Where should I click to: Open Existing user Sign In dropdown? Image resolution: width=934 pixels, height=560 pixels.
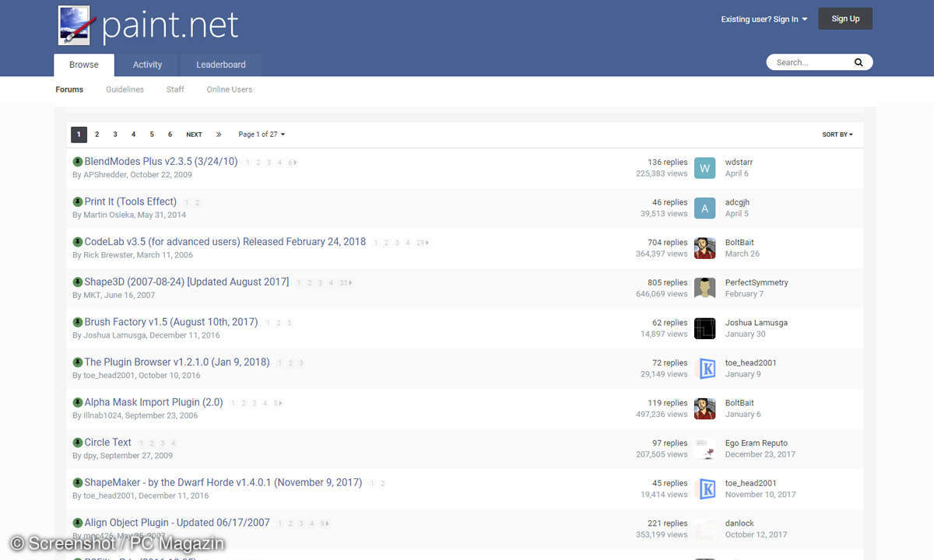point(764,19)
